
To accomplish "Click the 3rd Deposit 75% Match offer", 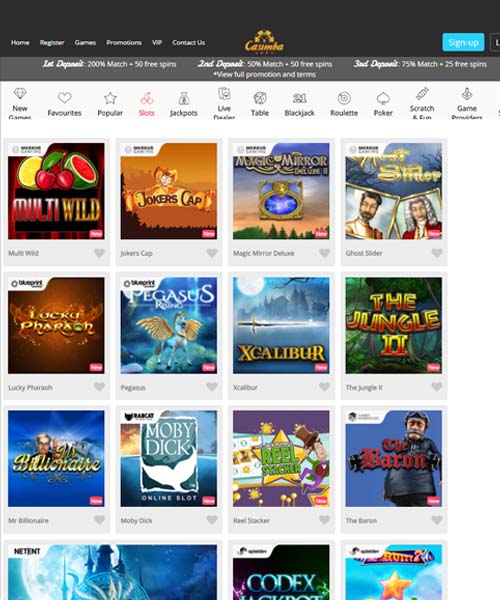I will pyautogui.click(x=420, y=64).
